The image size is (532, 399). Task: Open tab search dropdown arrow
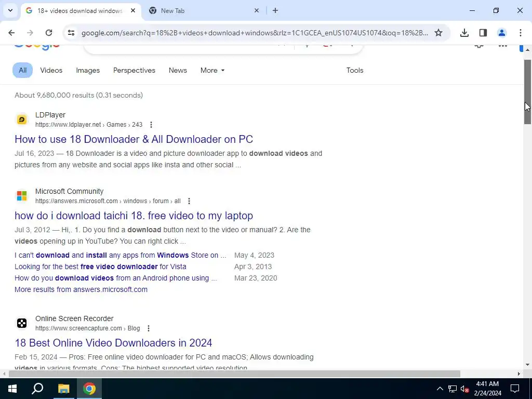pyautogui.click(x=10, y=10)
